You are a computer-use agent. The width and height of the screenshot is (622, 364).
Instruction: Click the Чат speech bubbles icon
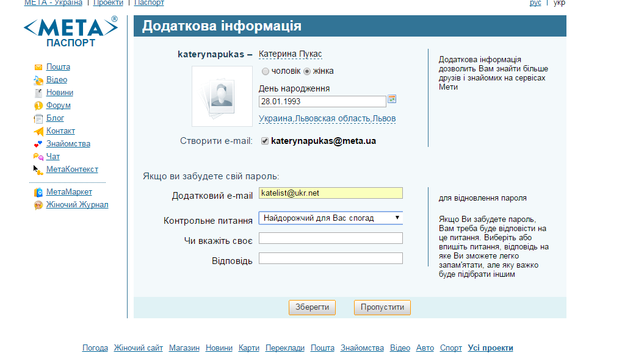pyautogui.click(x=38, y=157)
